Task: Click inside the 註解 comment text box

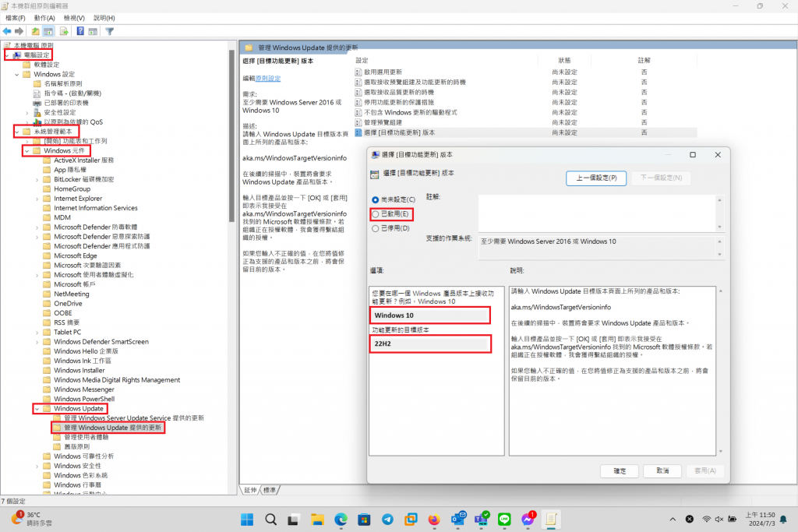Action: coord(597,213)
